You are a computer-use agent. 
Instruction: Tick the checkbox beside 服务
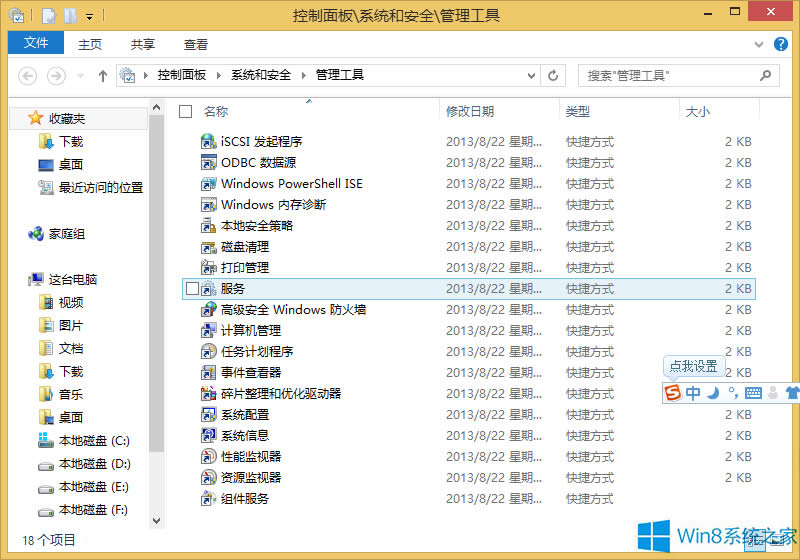pos(192,289)
